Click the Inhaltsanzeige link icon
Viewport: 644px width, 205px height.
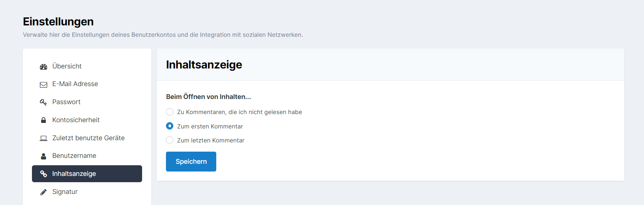point(43,174)
